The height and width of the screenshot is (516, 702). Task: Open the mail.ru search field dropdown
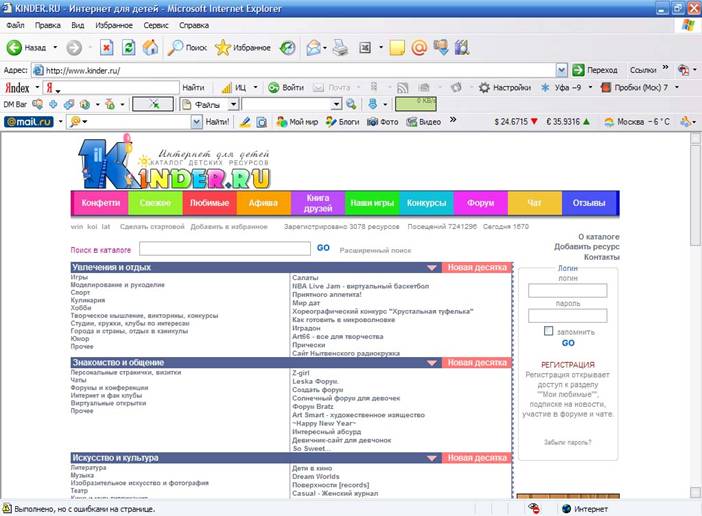point(196,122)
